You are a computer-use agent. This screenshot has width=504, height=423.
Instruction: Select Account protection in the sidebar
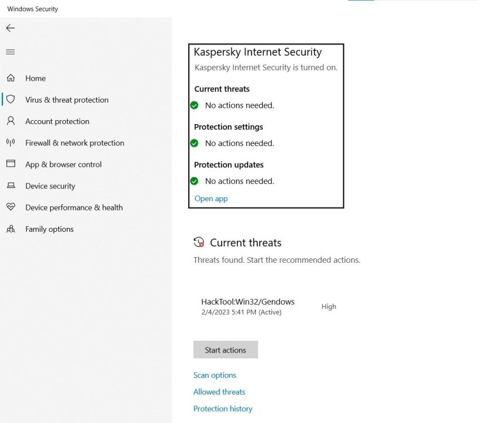pos(57,121)
